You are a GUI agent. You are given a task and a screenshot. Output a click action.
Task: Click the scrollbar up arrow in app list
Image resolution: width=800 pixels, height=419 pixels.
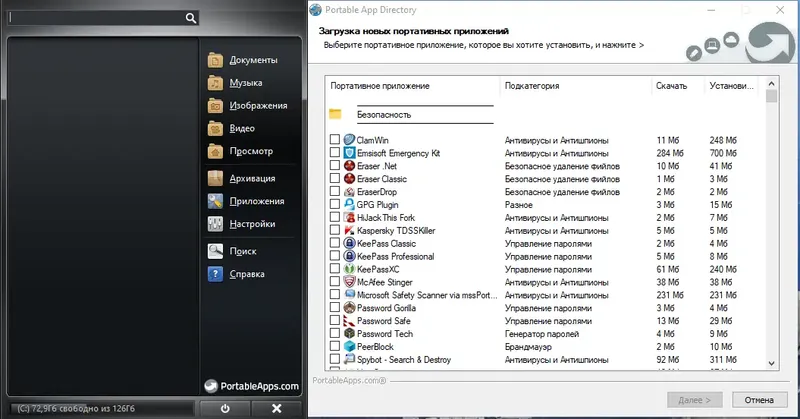(x=771, y=83)
